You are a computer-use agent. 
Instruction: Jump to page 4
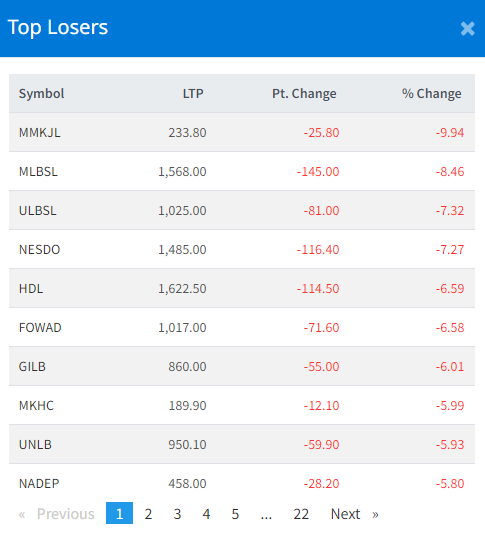pos(206,514)
